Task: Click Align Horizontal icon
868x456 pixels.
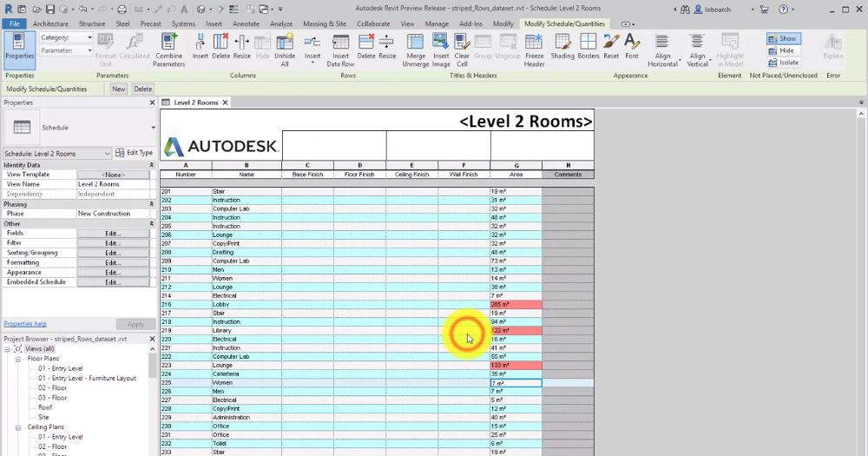Action: click(x=662, y=50)
